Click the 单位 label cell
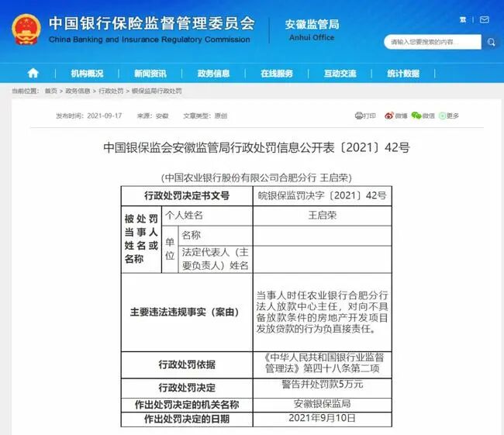Viewport: 504px width, 435px height. (170, 250)
